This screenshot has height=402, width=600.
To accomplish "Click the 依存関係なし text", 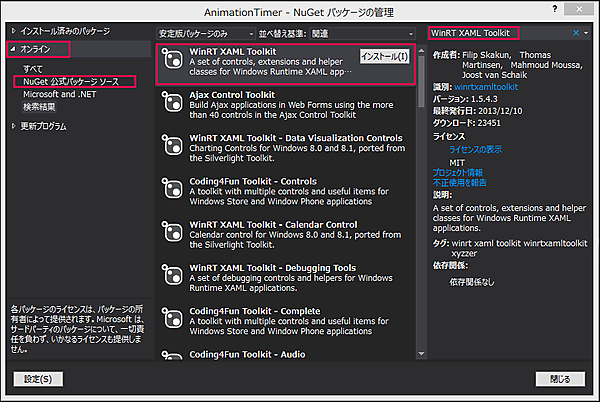I will tap(471, 282).
